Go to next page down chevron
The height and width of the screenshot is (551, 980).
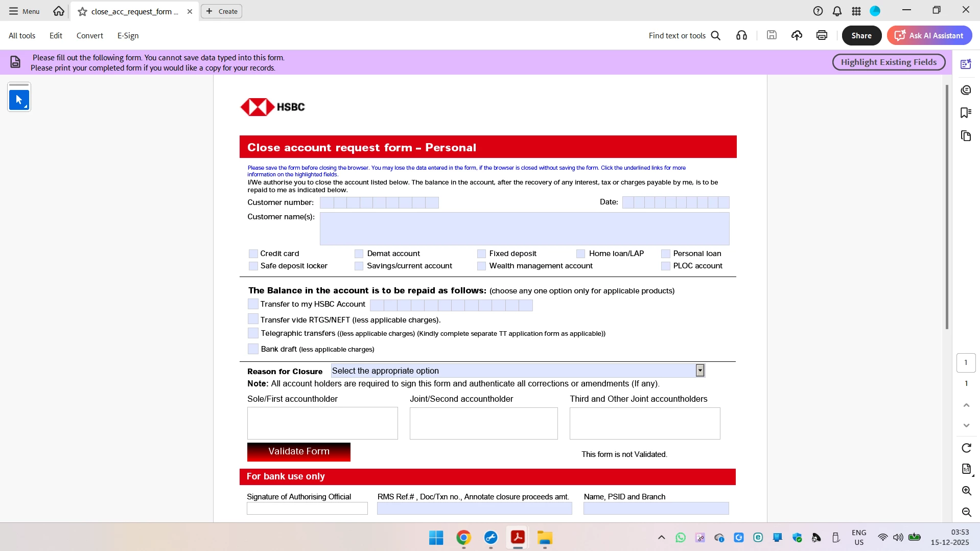click(x=966, y=425)
